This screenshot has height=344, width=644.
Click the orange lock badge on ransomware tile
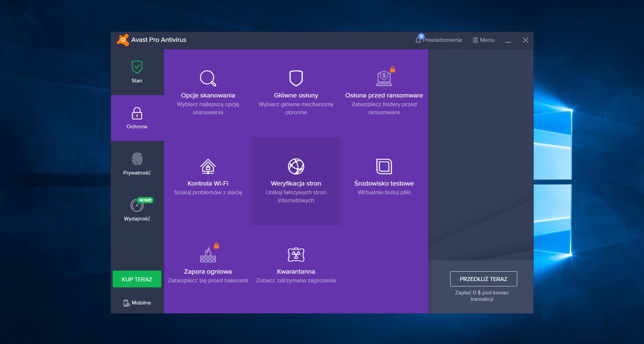[392, 70]
